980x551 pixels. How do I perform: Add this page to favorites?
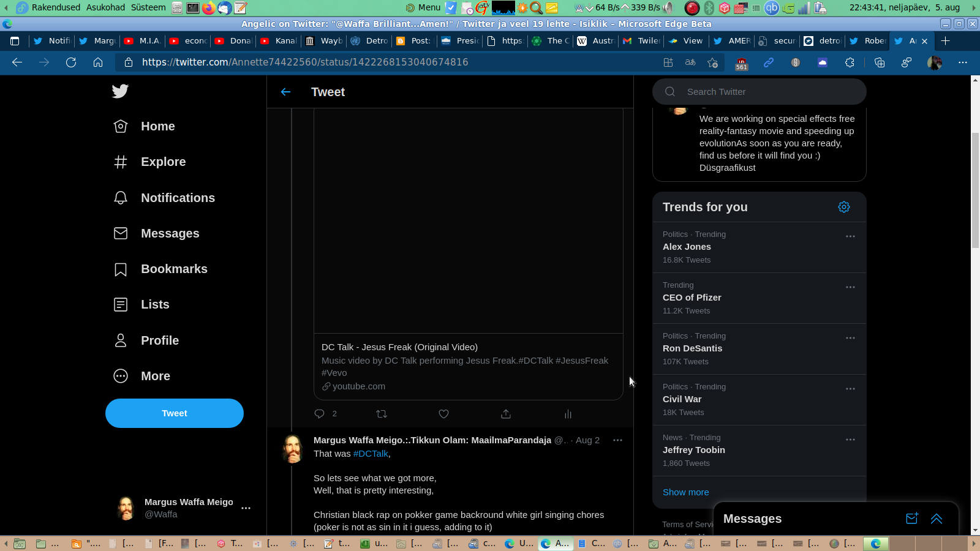pos(712,62)
